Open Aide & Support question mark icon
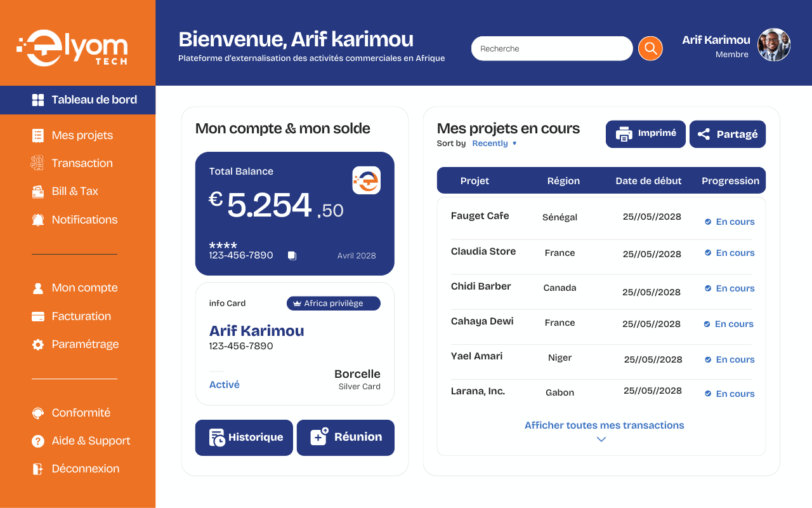The image size is (812, 508). click(x=38, y=441)
